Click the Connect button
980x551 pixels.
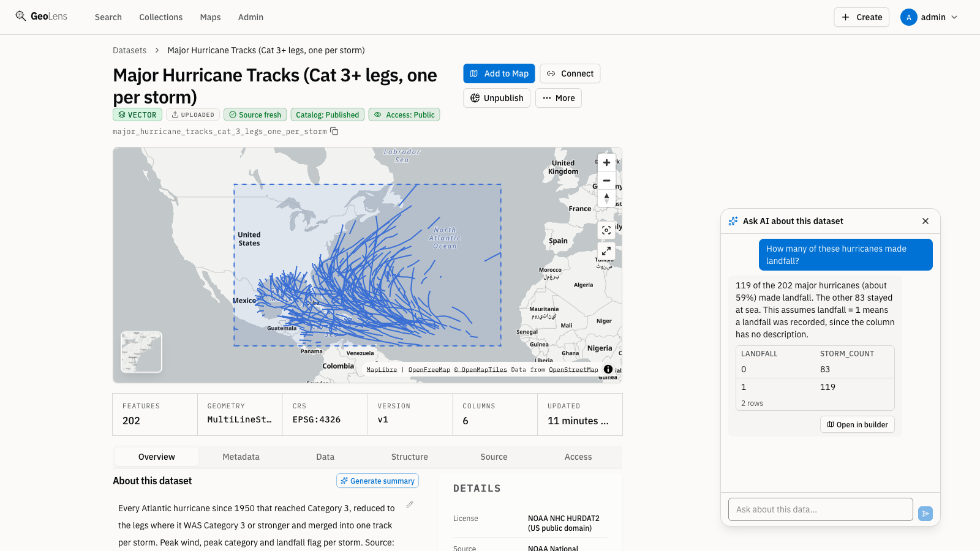coord(570,73)
